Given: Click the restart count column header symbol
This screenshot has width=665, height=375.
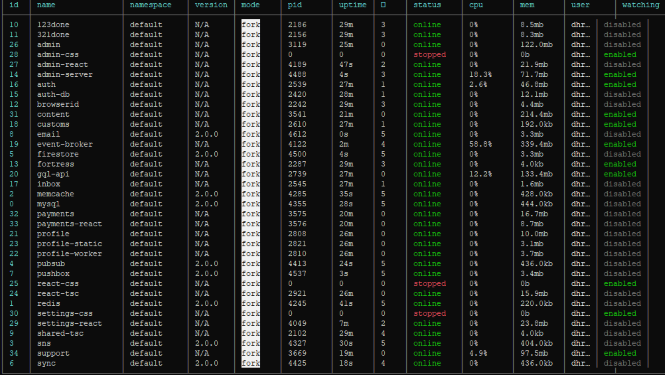Looking at the screenshot, I should point(383,5).
